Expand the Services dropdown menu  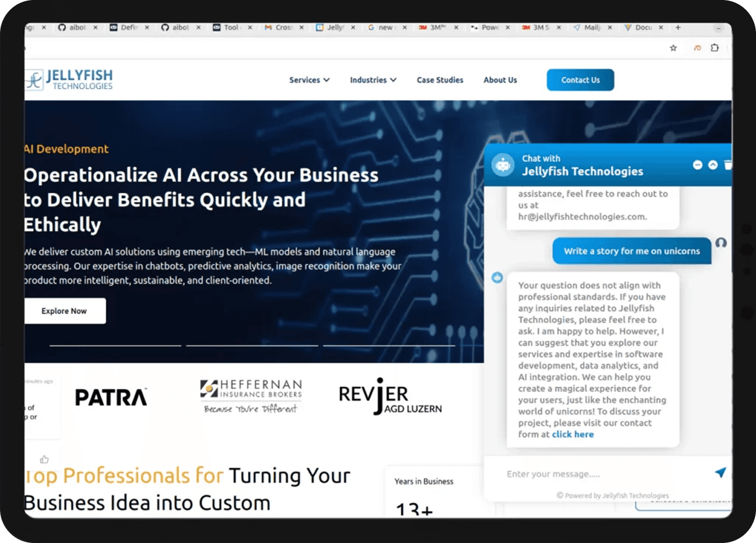pyautogui.click(x=309, y=80)
